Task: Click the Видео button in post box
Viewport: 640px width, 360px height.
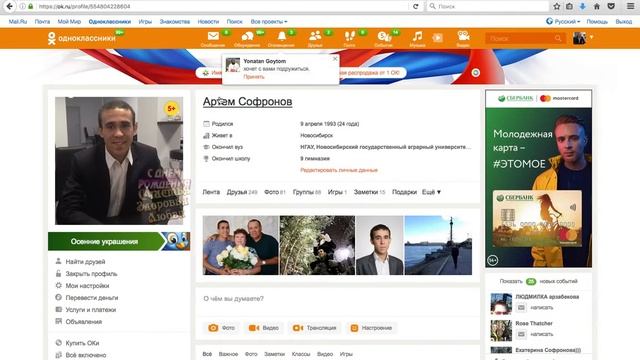Action: point(264,328)
